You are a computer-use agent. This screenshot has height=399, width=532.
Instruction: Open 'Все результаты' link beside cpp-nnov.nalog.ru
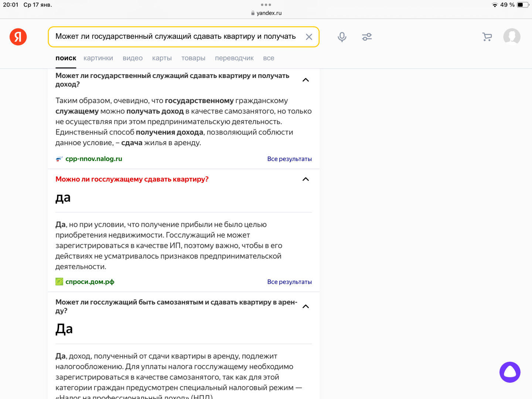click(x=289, y=159)
